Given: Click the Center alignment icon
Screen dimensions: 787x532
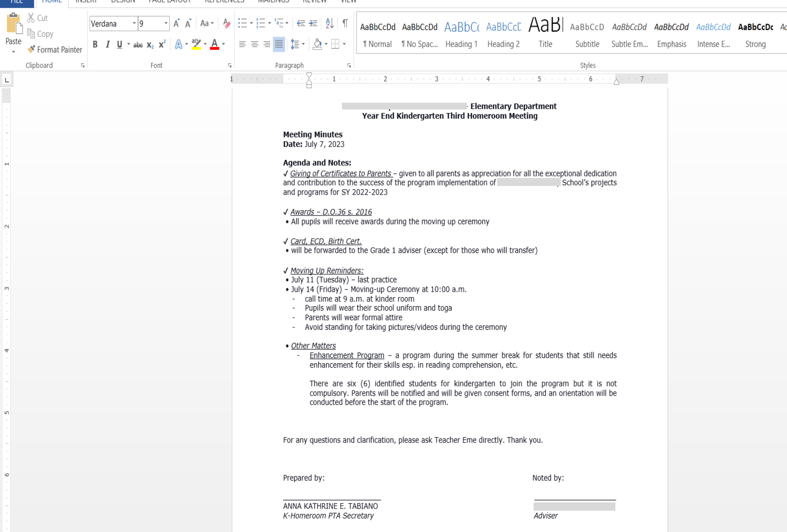Looking at the screenshot, I should 255,44.
